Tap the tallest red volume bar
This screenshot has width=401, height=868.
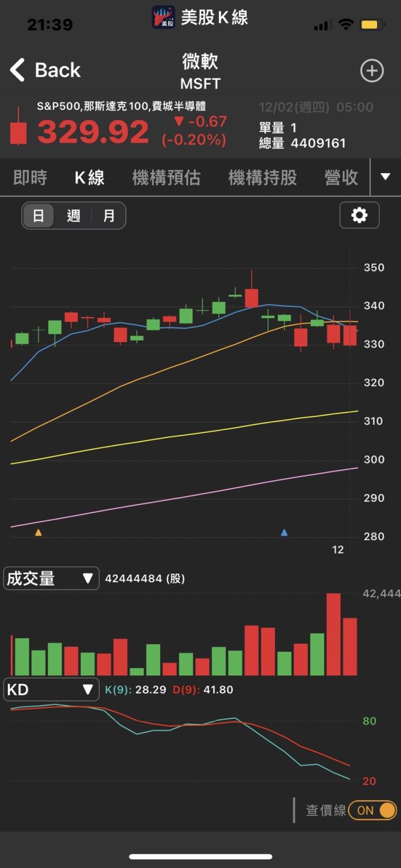333,634
